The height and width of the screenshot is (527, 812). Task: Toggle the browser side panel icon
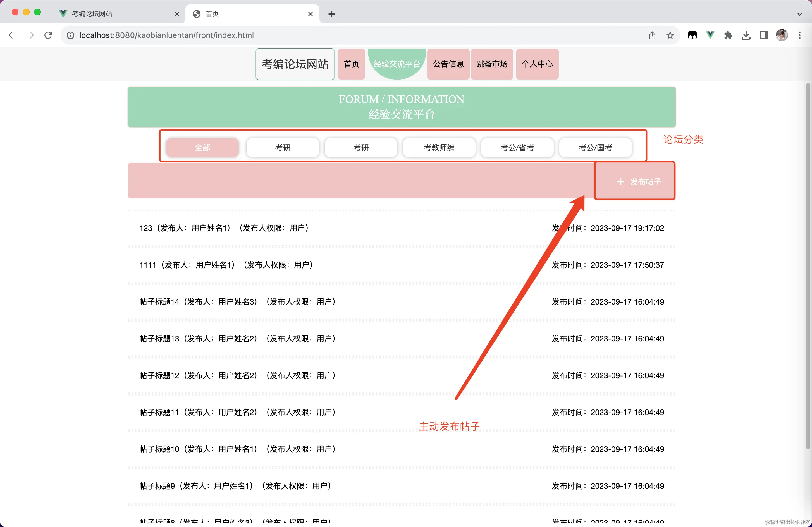click(763, 35)
